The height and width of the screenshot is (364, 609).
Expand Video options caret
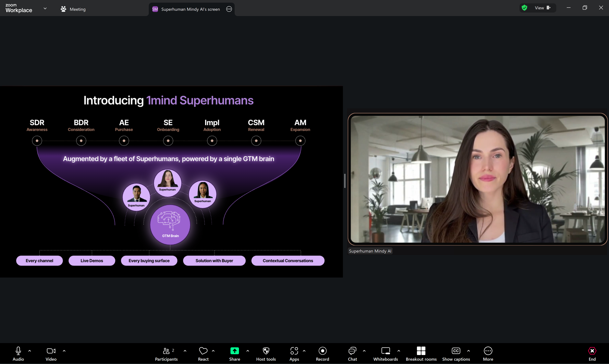64,351
